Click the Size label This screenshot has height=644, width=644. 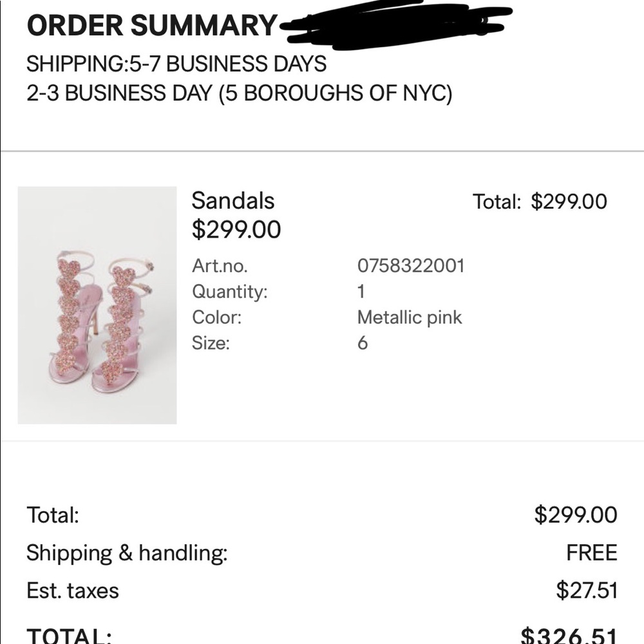[x=211, y=343]
